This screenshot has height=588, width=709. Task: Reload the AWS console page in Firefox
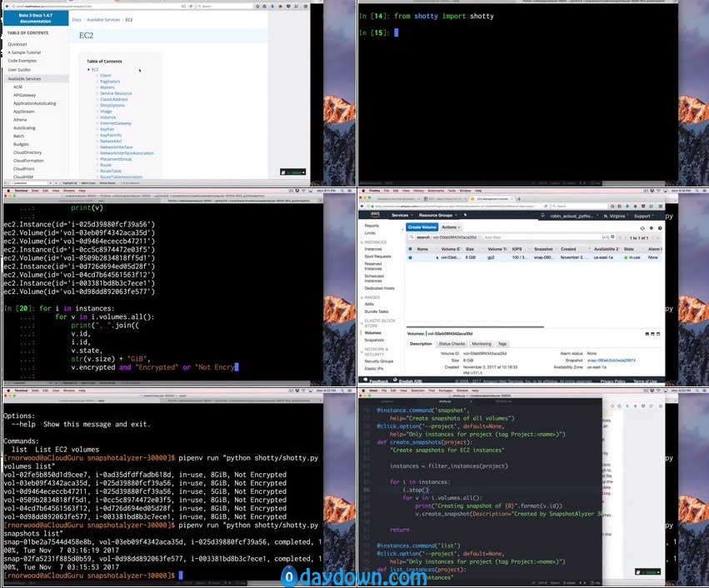point(546,206)
